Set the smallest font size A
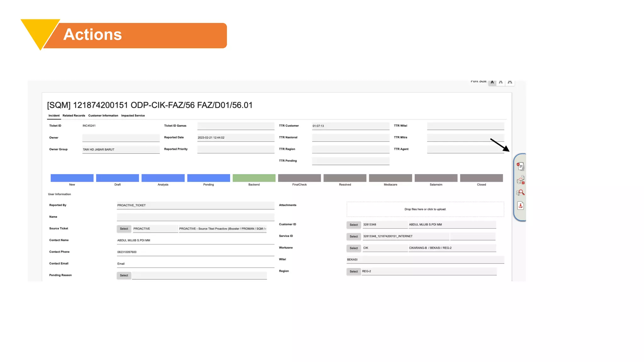Screen dimensions: 644x362 click(x=492, y=82)
